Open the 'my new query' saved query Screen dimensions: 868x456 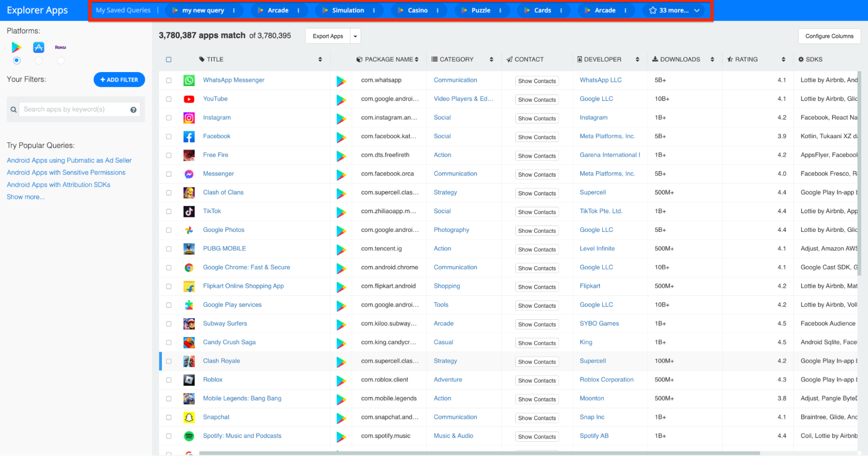coord(203,10)
